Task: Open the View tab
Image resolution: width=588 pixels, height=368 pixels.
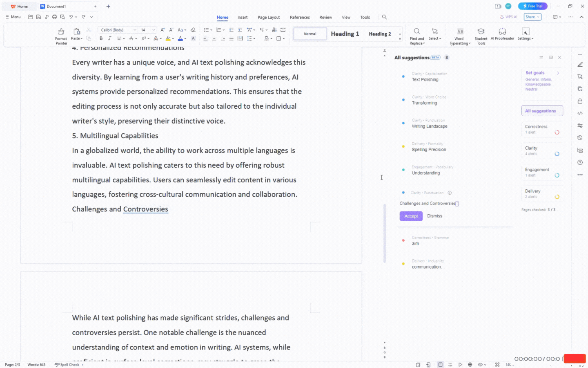Action: click(x=346, y=17)
